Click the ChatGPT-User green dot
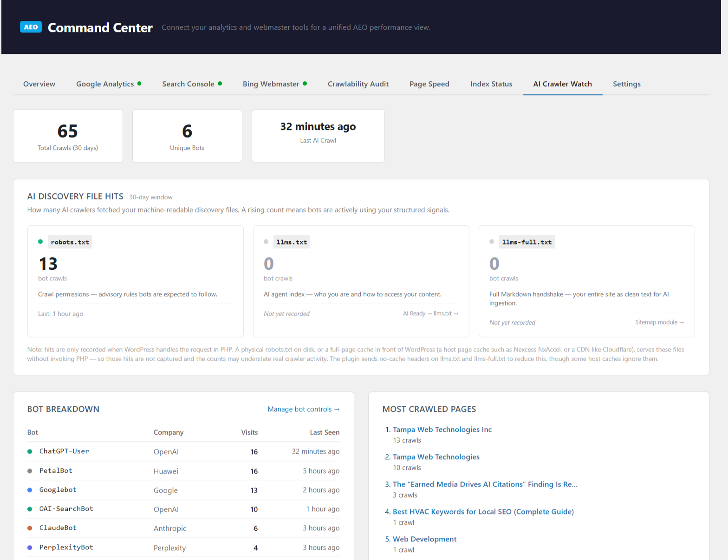The image size is (728, 560). coord(30,451)
